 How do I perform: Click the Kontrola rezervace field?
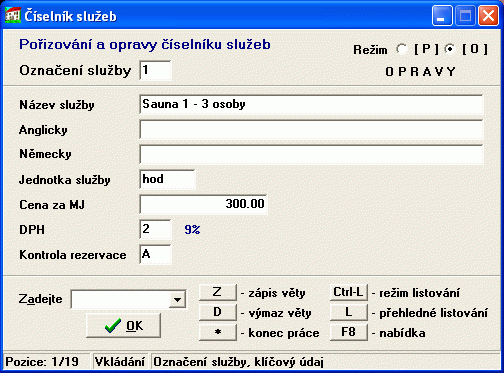[x=155, y=254]
